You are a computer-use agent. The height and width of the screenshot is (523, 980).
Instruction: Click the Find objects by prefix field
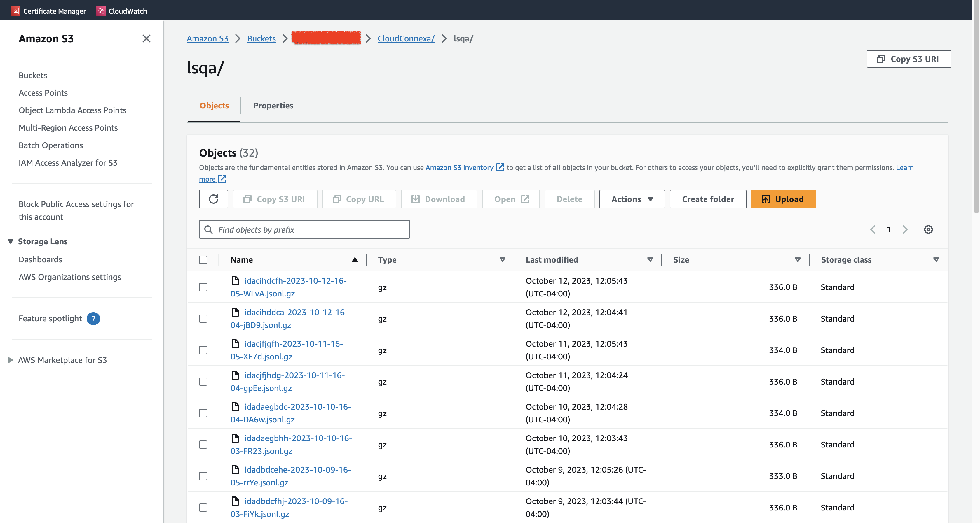pos(304,229)
